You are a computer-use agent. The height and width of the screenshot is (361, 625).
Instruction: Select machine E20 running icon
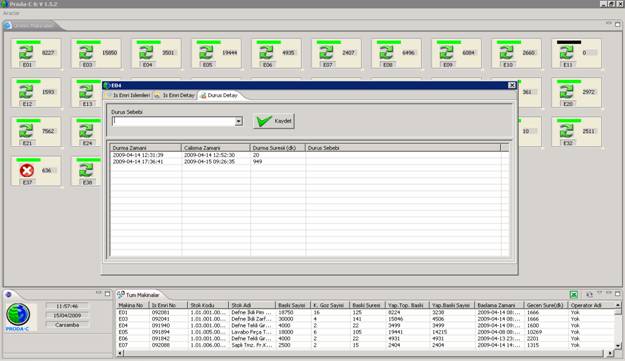tap(567, 92)
